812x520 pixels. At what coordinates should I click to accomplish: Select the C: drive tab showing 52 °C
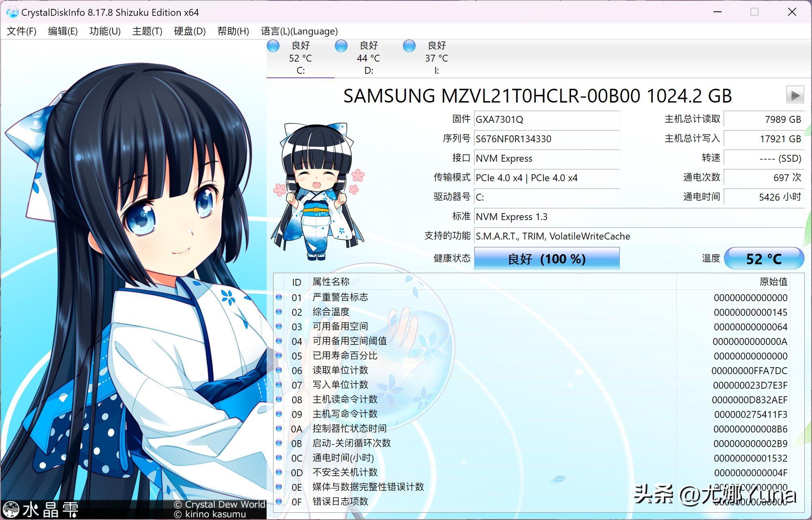pyautogui.click(x=300, y=58)
